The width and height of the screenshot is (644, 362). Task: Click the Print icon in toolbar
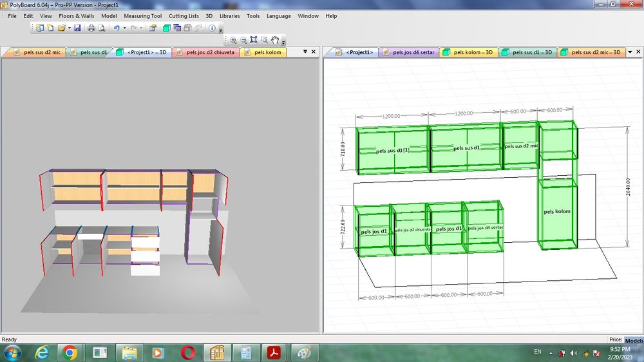91,28
